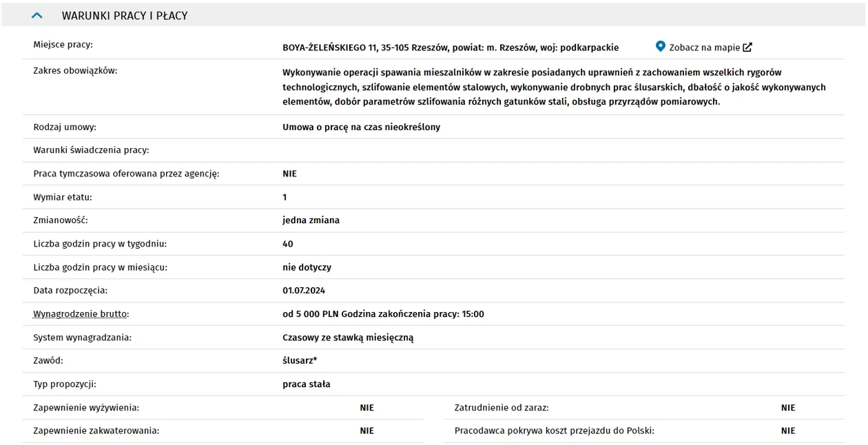Click the salary value od 5 000 PLN
This screenshot has height=445, width=868.
pyautogui.click(x=311, y=314)
